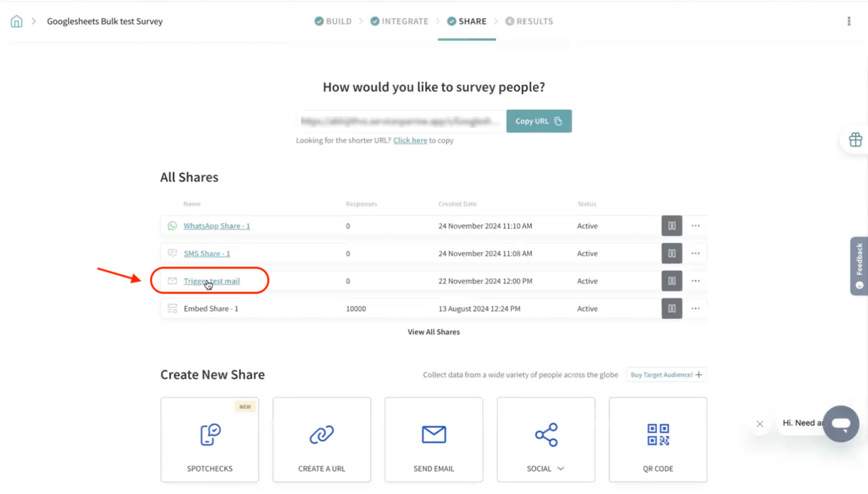Pause the Embed Share - 1 share
Image resolution: width=868 pixels, height=494 pixels.
point(672,308)
